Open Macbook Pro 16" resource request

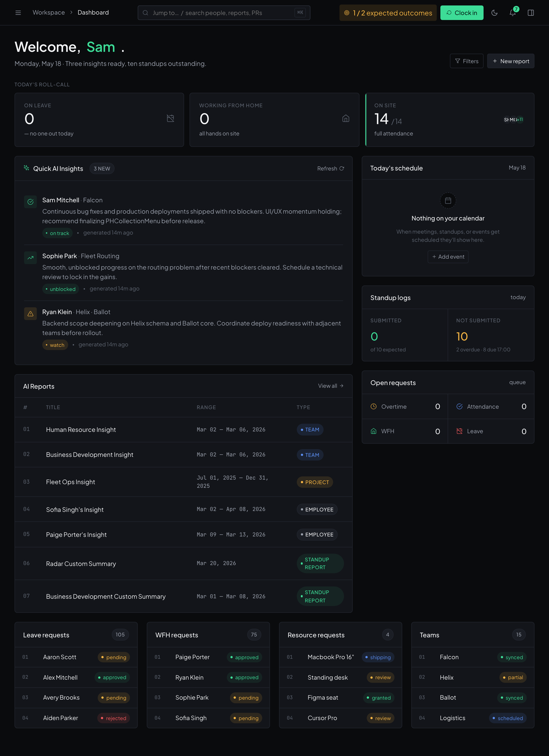(340, 657)
